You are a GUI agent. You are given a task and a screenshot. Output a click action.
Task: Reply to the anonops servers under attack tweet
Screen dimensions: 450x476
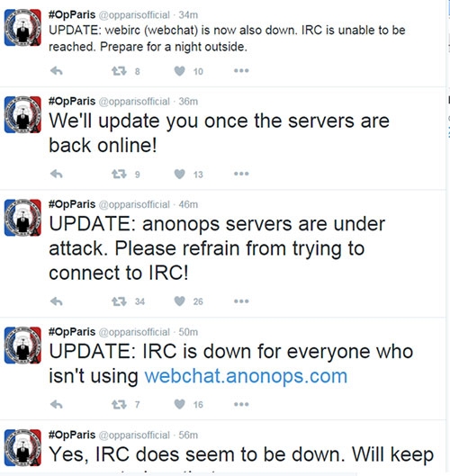(57, 301)
